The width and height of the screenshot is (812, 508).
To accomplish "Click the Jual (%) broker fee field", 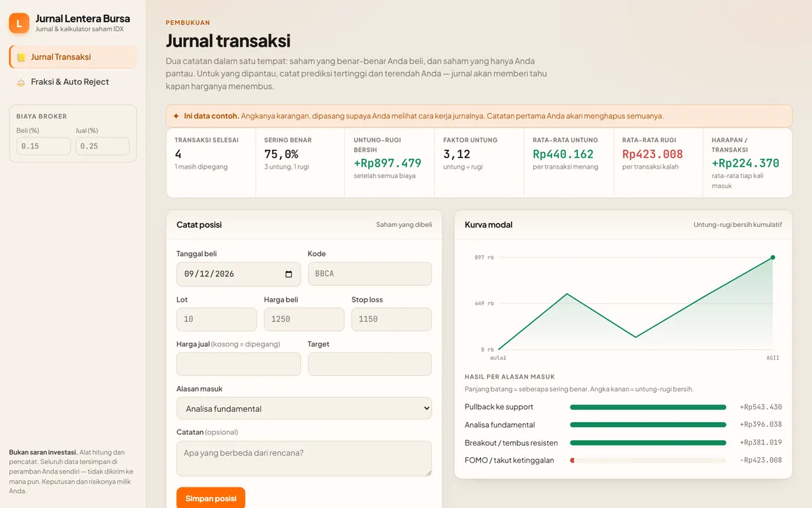I will point(102,146).
